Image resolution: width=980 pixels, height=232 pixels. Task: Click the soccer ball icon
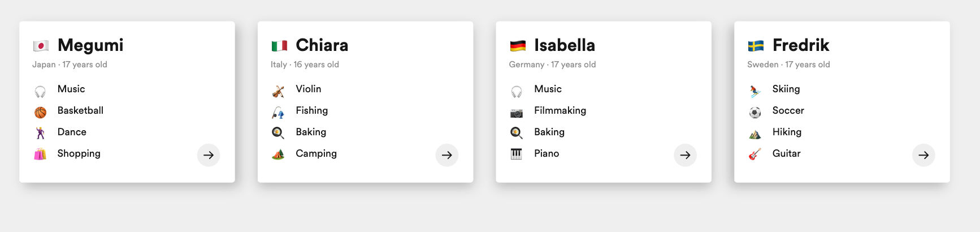click(x=755, y=113)
